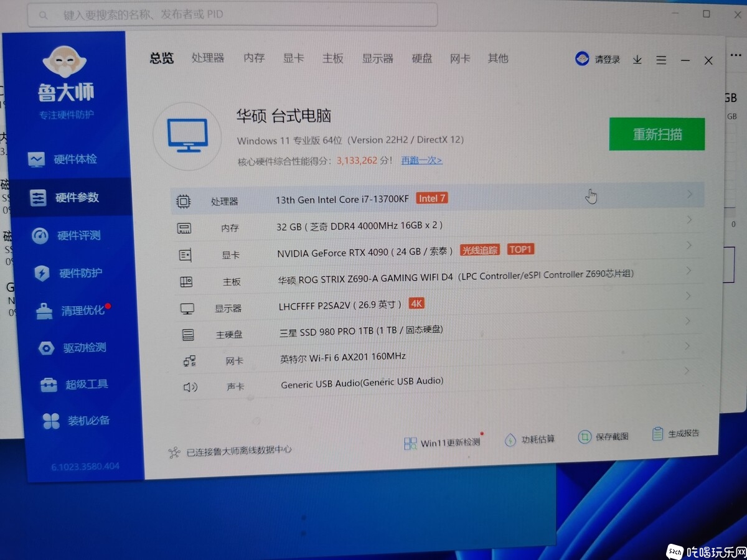
Task: Switch to the 内存 tab
Action: (254, 58)
